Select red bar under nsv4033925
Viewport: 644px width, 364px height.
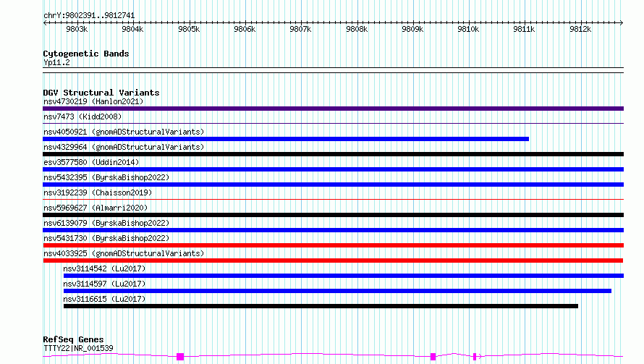pos(333,261)
